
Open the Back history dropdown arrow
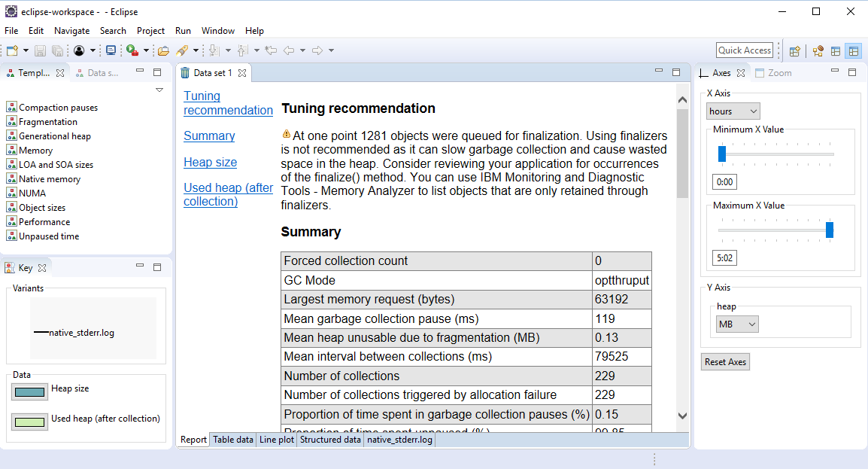303,51
